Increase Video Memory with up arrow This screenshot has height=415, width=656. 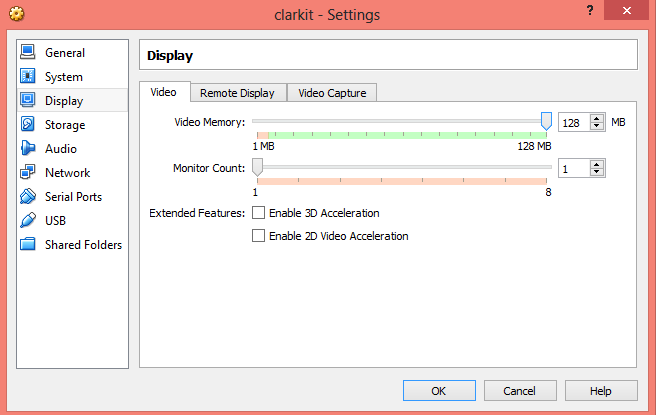point(597,118)
